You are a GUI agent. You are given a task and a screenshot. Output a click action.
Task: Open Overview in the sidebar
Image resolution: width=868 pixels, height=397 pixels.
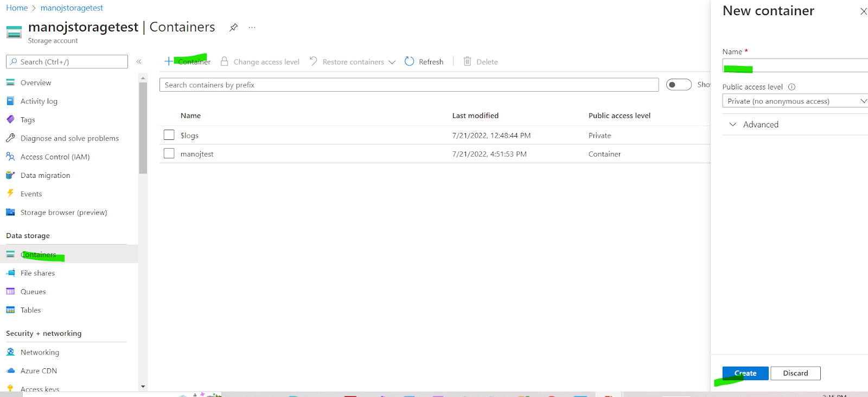click(x=36, y=82)
